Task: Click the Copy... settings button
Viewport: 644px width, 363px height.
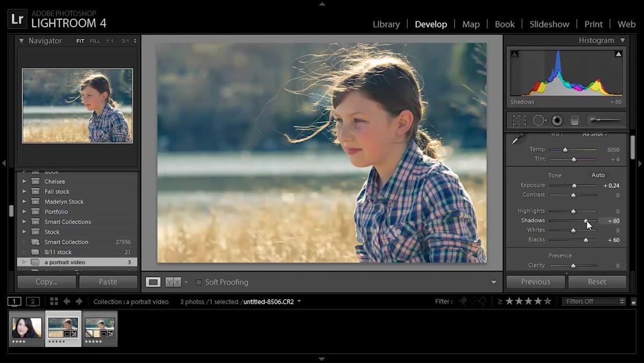Action: point(47,282)
